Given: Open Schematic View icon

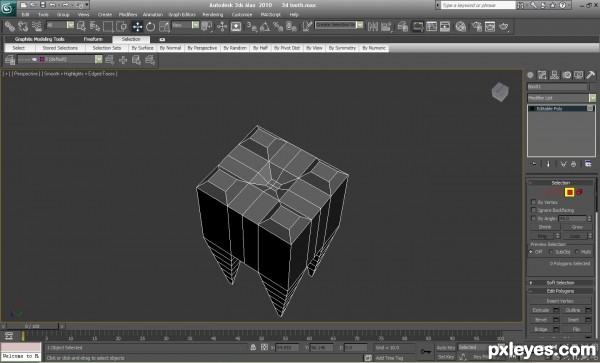Looking at the screenshot, I should [x=445, y=26].
